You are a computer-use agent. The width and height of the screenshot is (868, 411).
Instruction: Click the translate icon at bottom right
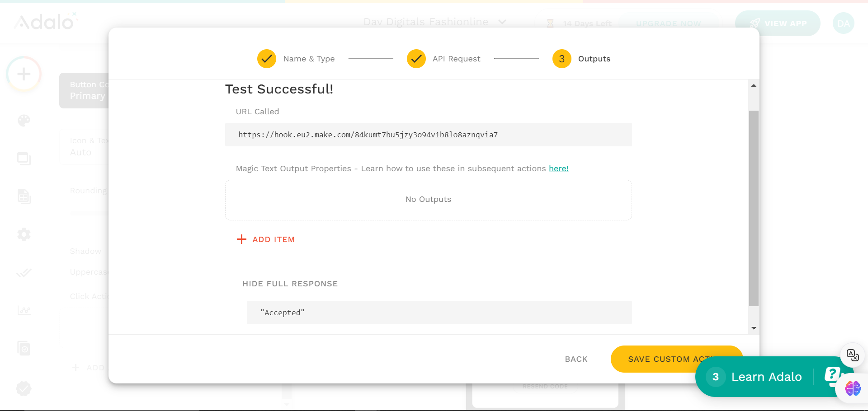pyautogui.click(x=852, y=355)
